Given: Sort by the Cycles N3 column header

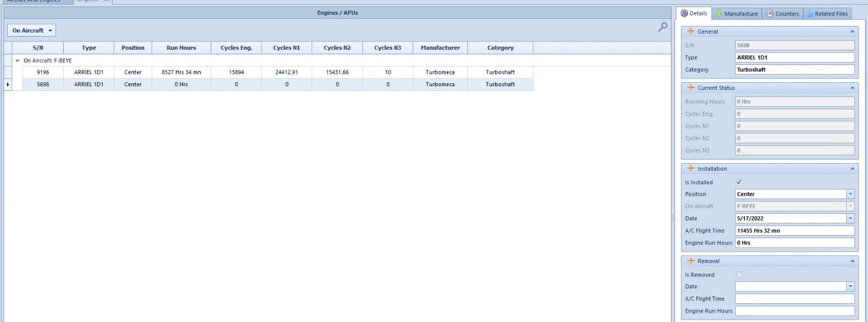Looking at the screenshot, I should click(x=388, y=48).
